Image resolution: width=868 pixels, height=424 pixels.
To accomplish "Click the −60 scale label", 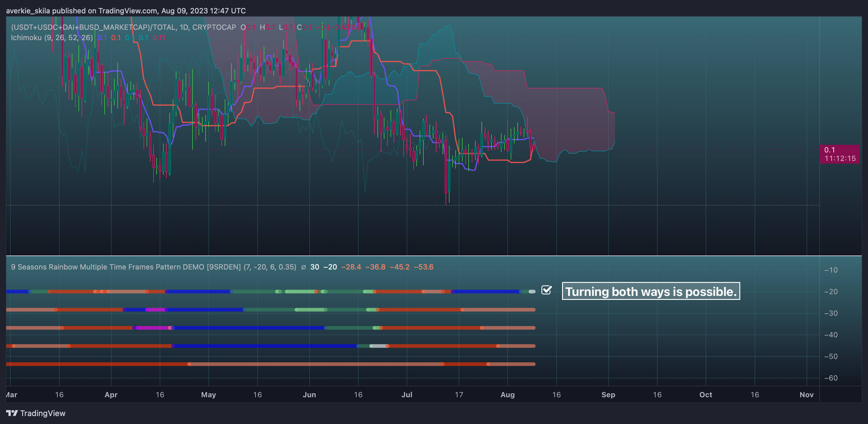I will [831, 378].
